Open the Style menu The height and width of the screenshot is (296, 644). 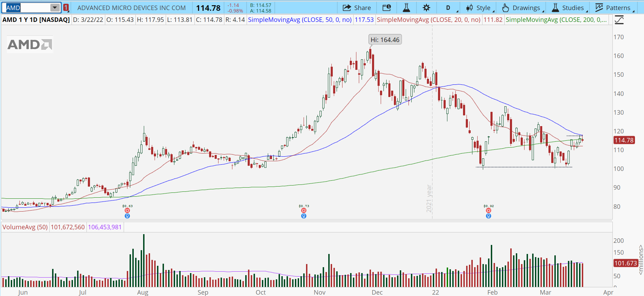point(479,8)
